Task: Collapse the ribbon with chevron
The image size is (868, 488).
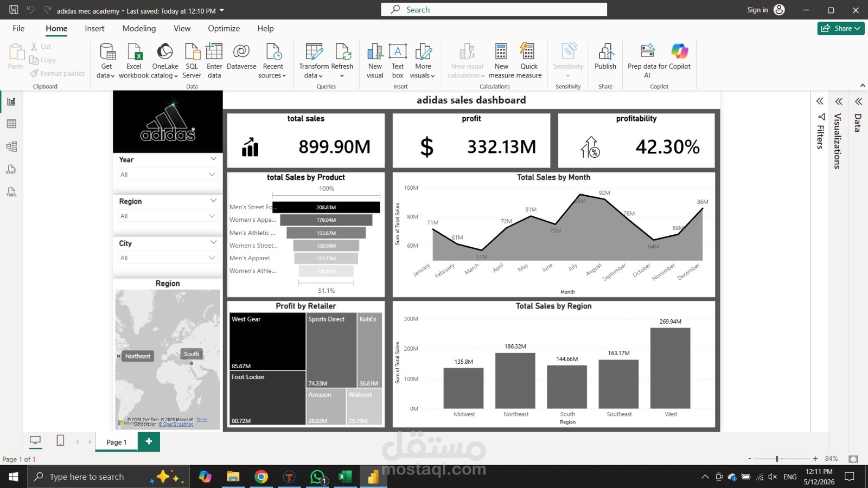Action: 863,86
